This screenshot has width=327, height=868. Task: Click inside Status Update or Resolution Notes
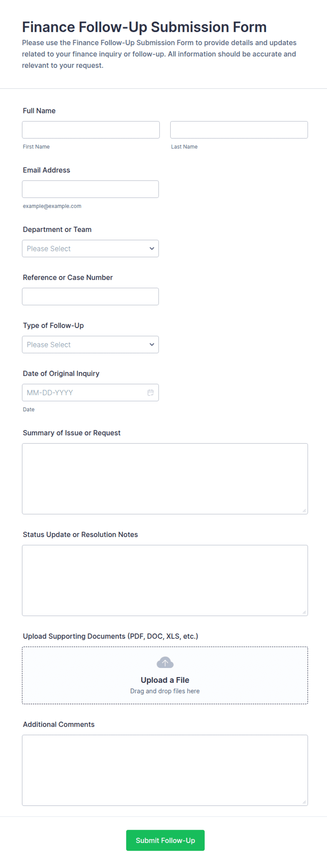tap(165, 580)
